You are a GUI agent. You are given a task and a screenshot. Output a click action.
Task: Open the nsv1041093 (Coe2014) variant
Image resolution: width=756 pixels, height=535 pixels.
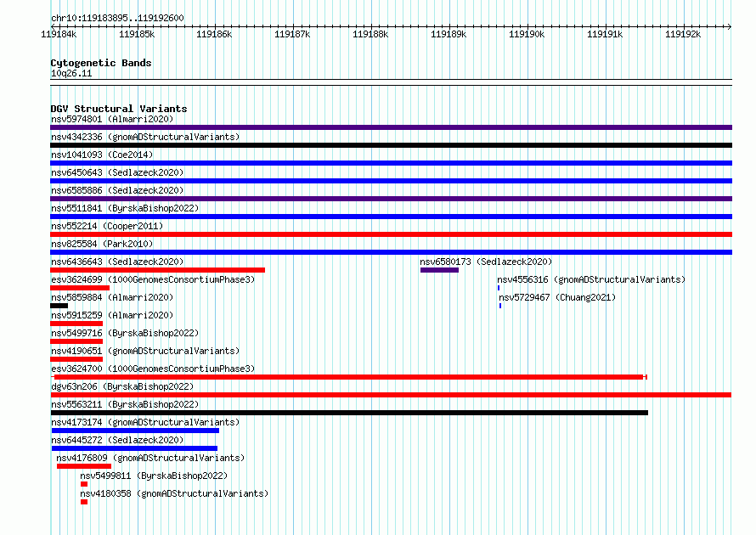click(x=102, y=155)
